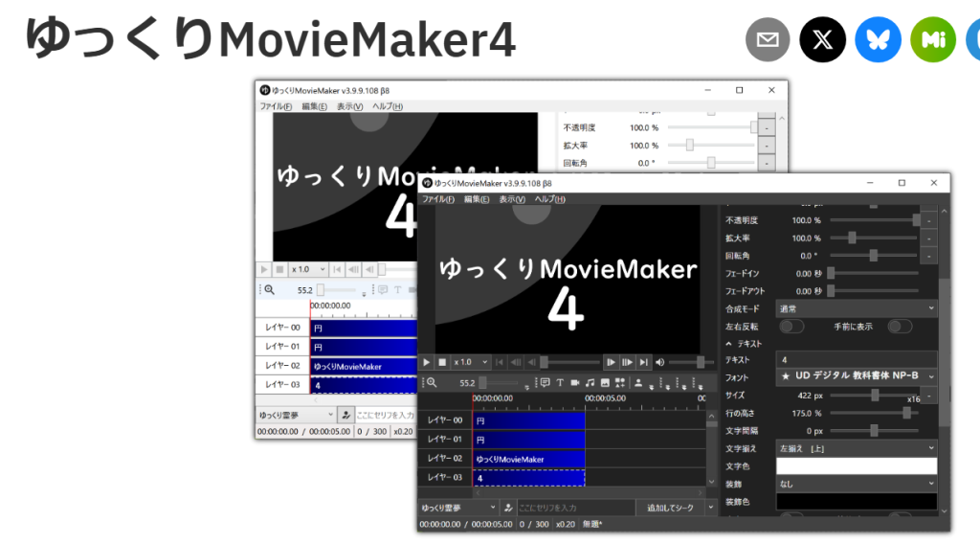Viewport: 980px width, 544px height.
Task: Click the Play button in dark window
Action: click(x=427, y=362)
